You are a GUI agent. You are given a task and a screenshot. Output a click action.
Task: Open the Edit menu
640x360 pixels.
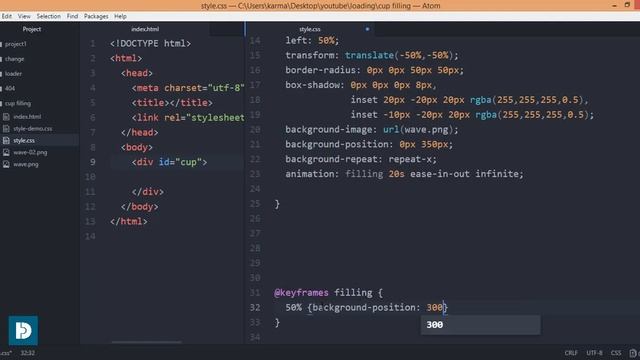pyautogui.click(x=7, y=16)
